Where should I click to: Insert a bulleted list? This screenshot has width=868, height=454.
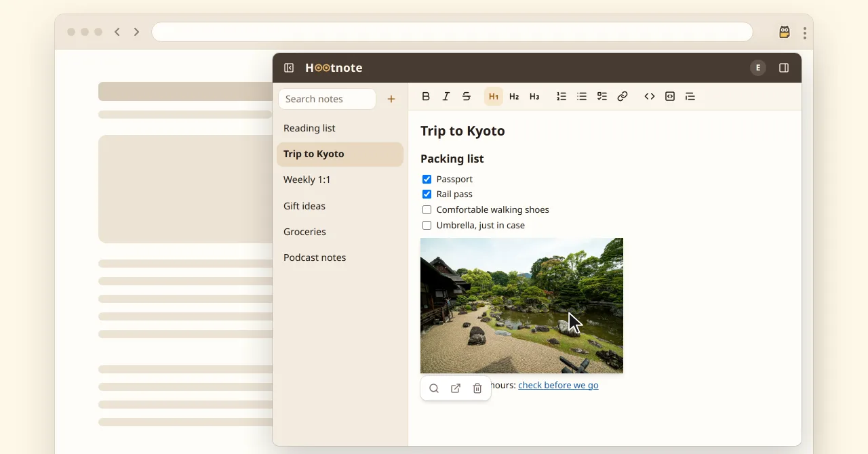coord(582,97)
